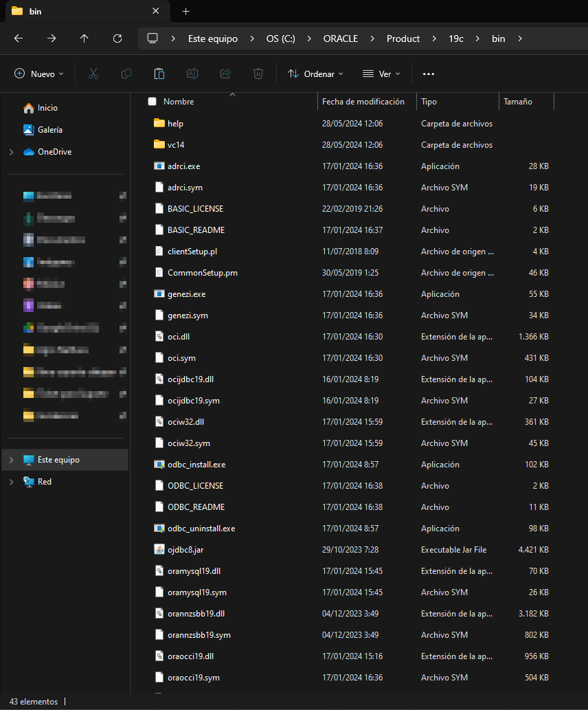The height and width of the screenshot is (710, 588).
Task: Select the vc14 folder icon
Action: point(159,144)
